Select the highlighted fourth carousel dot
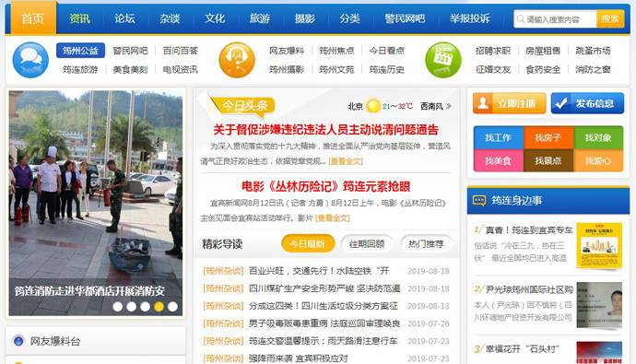Image resolution: width=636 pixels, height=364 pixels. tap(159, 307)
